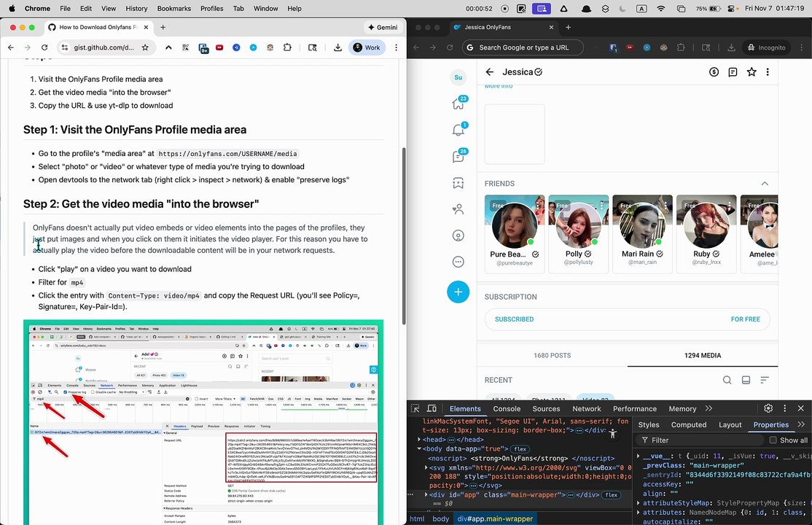812x525 pixels.
Task: Expand __vue__ property in Properties pane
Action: coord(639,456)
